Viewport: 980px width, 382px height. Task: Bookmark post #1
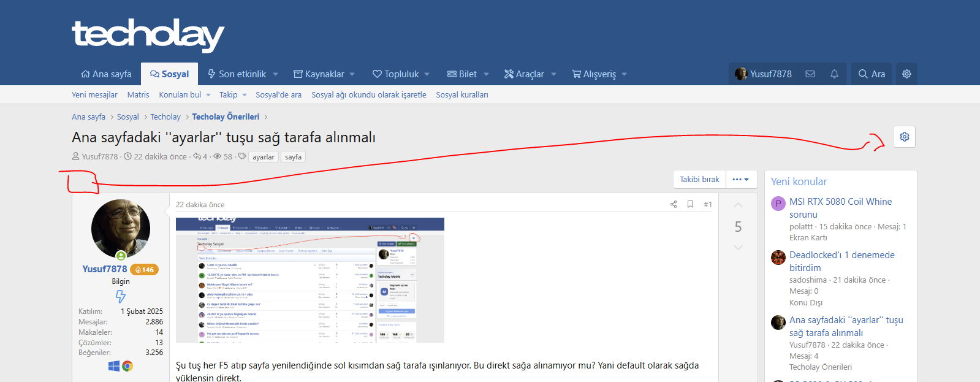coord(690,204)
